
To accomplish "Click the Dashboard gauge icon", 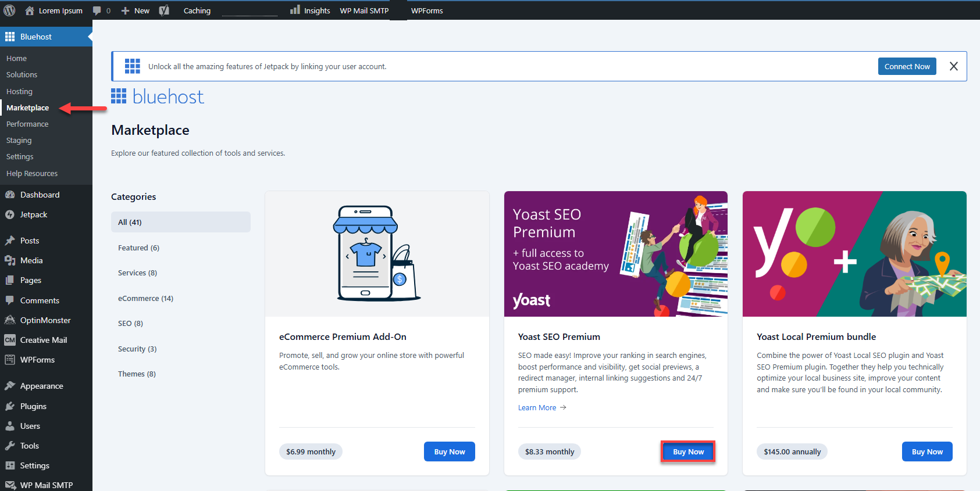I will [x=10, y=195].
